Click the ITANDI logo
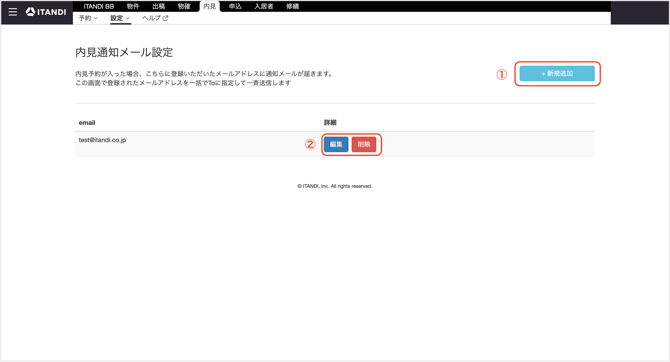 (46, 12)
